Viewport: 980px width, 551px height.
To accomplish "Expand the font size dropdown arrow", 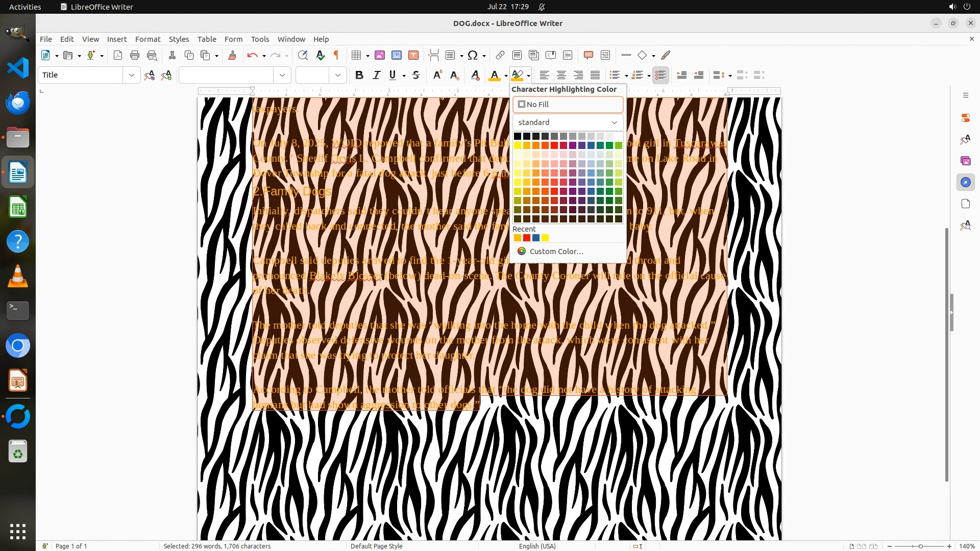I will 337,75.
